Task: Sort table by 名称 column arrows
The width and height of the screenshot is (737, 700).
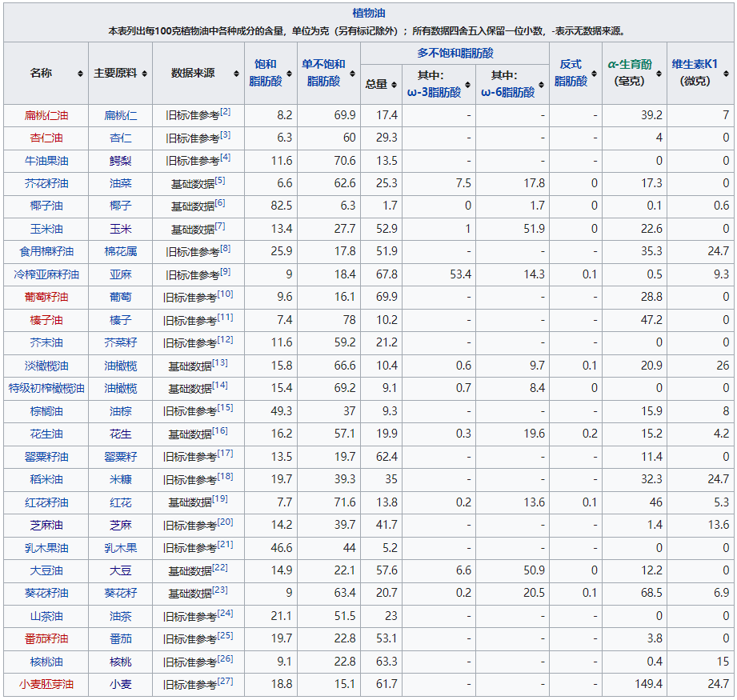Action: click(80, 74)
